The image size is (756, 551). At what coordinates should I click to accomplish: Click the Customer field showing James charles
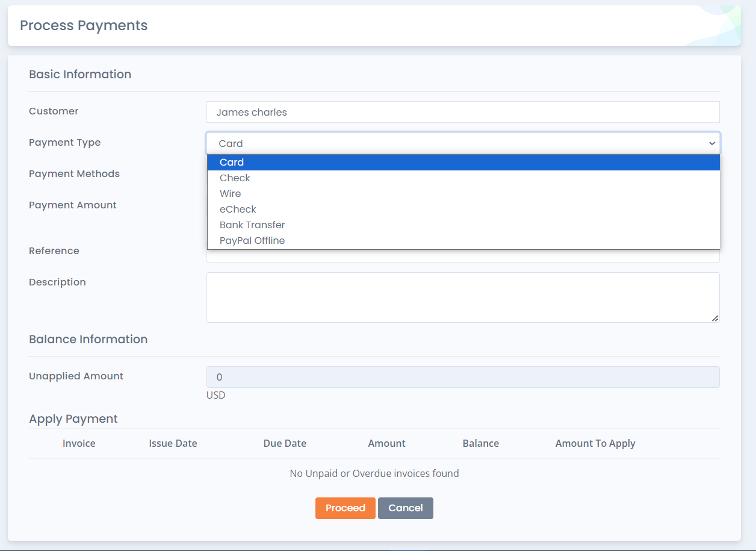[x=463, y=112]
